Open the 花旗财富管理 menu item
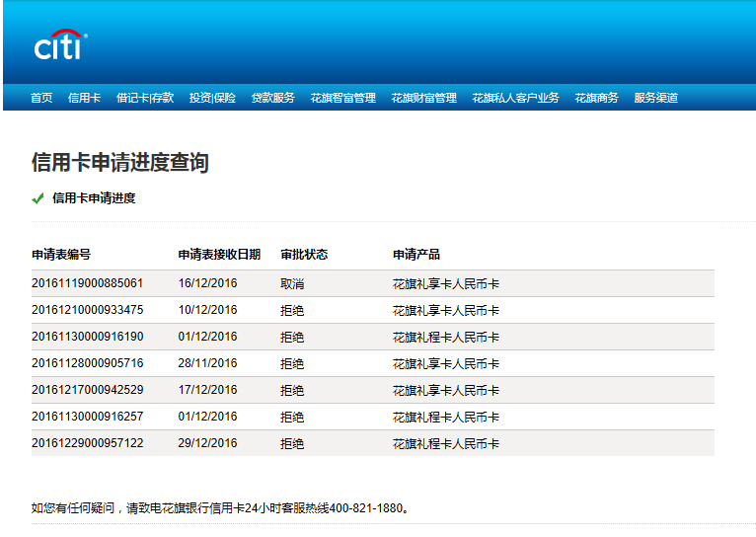Screen dimensions: 756x537 [424, 98]
